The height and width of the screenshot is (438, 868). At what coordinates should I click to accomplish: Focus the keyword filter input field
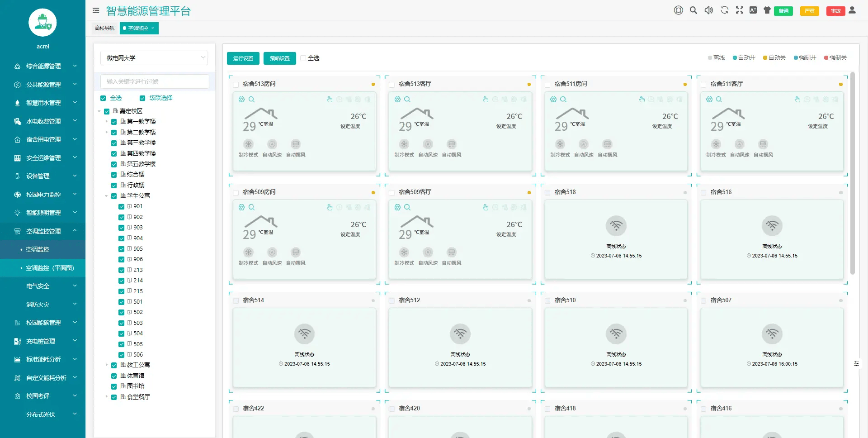click(155, 81)
